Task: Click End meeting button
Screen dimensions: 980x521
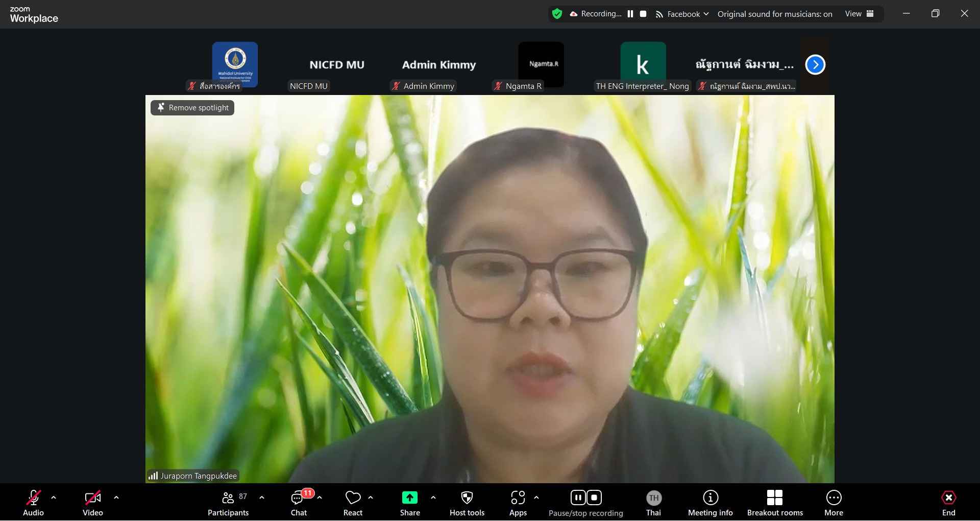Action: [x=948, y=503]
